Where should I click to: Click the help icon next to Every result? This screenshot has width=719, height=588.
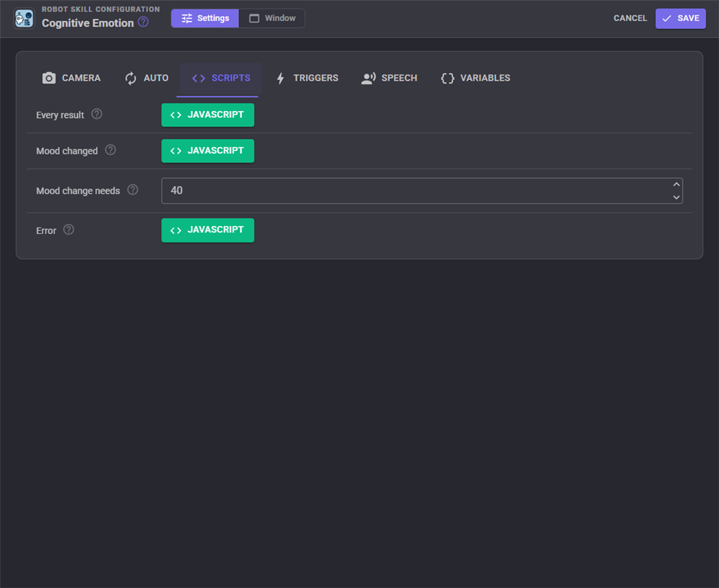[96, 115]
